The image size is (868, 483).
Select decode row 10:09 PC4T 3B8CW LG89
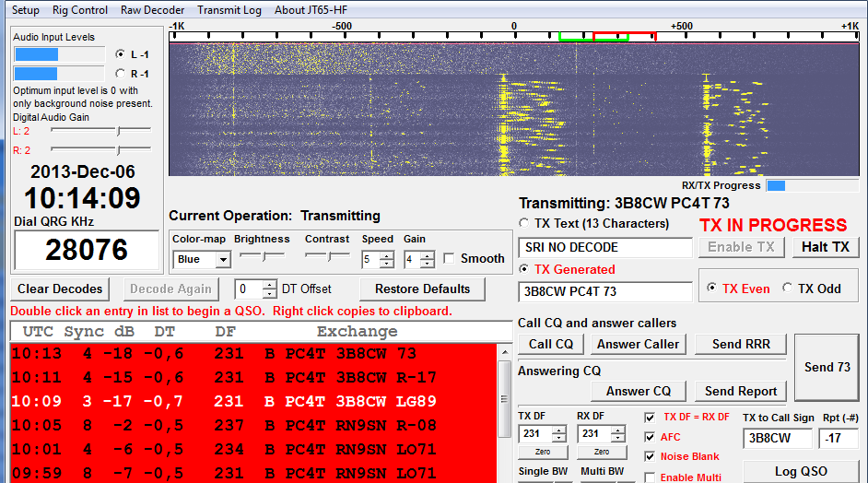pos(253,402)
